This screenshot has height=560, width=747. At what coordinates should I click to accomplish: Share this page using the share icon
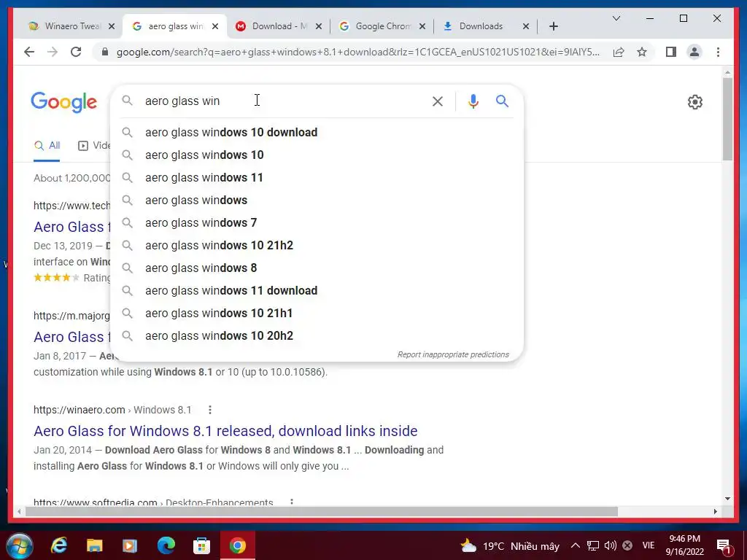point(619,52)
